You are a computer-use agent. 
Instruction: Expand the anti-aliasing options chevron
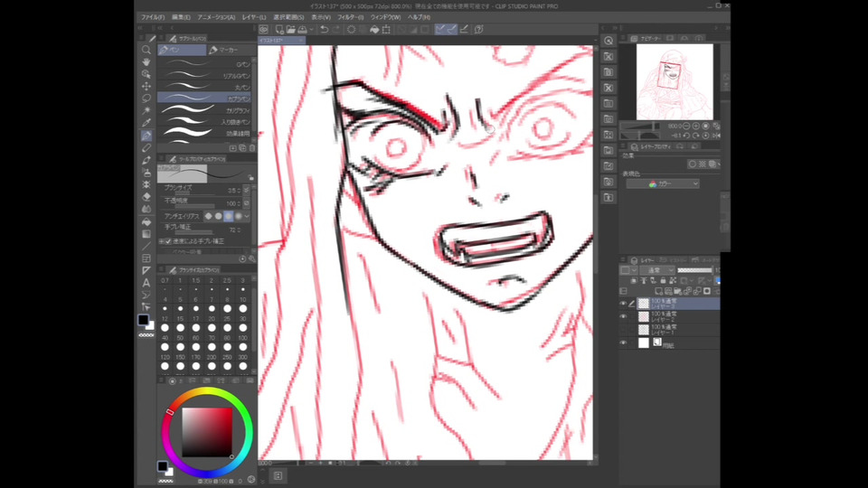coord(247,216)
